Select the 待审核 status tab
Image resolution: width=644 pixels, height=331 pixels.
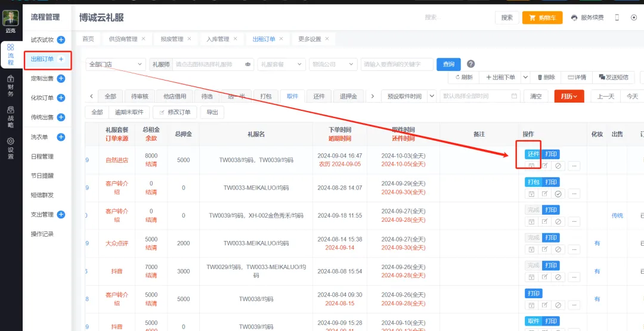(140, 96)
